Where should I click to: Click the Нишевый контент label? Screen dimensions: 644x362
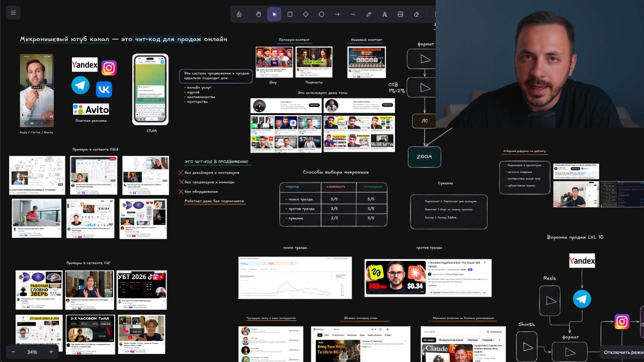(x=366, y=40)
